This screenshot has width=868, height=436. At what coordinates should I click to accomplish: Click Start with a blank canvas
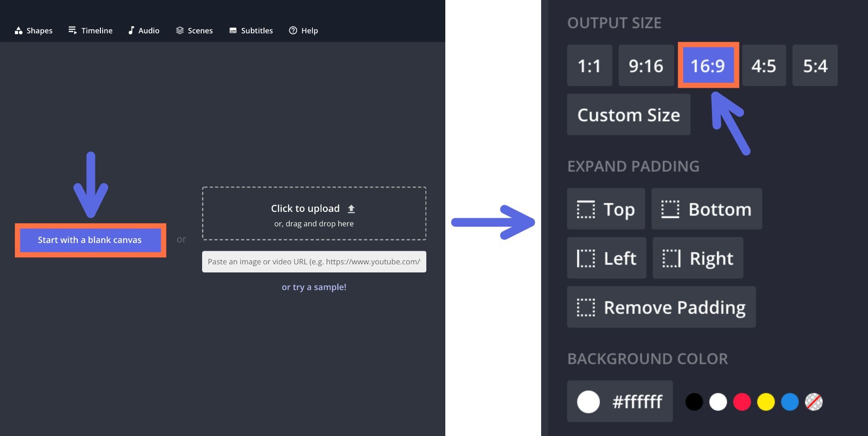click(90, 240)
